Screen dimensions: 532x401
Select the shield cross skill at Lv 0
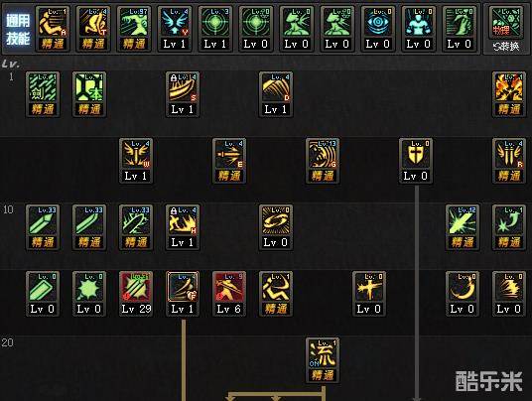(x=416, y=161)
